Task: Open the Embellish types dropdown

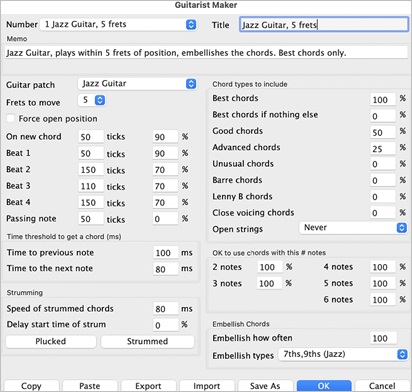Action: (x=343, y=354)
